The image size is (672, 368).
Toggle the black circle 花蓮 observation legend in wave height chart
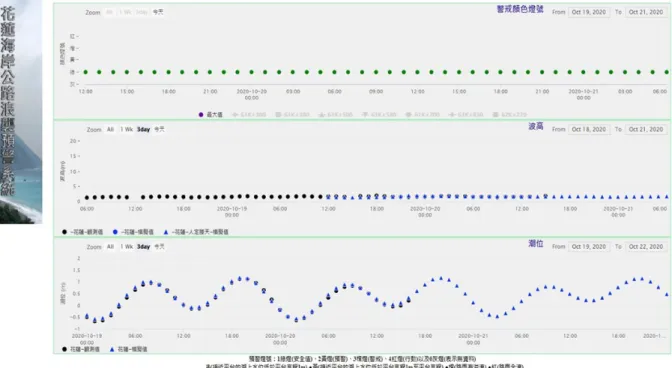point(82,232)
